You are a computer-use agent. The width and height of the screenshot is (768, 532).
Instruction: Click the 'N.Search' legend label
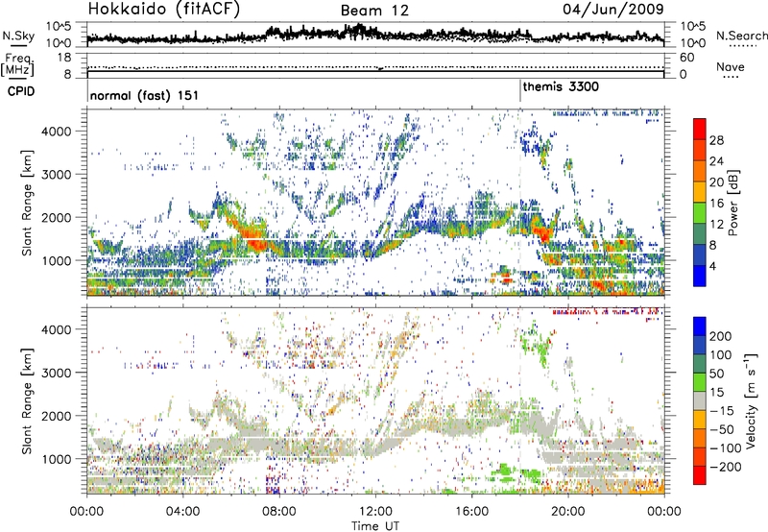point(741,36)
